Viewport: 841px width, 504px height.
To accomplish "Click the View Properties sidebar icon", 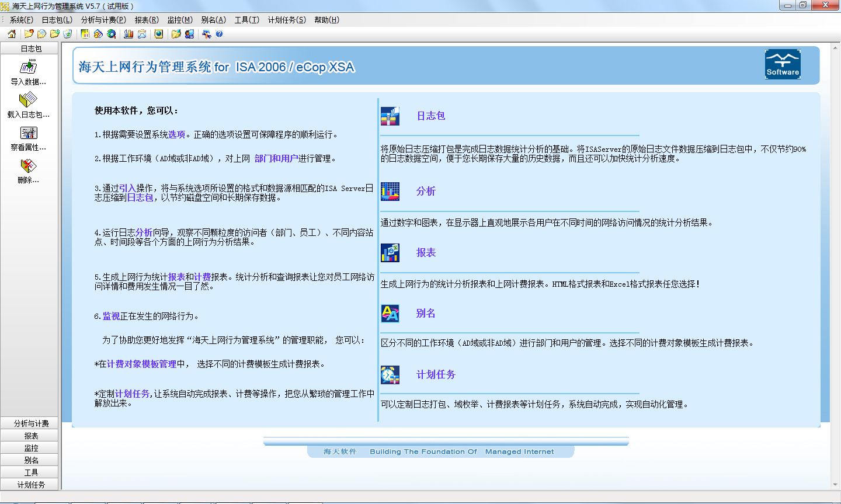I will pyautogui.click(x=29, y=137).
